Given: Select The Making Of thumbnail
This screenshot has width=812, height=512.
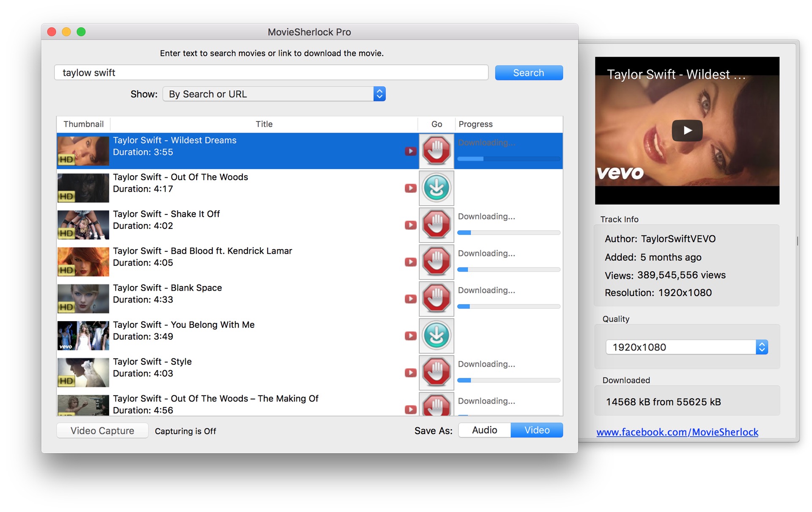Looking at the screenshot, I should 83,405.
